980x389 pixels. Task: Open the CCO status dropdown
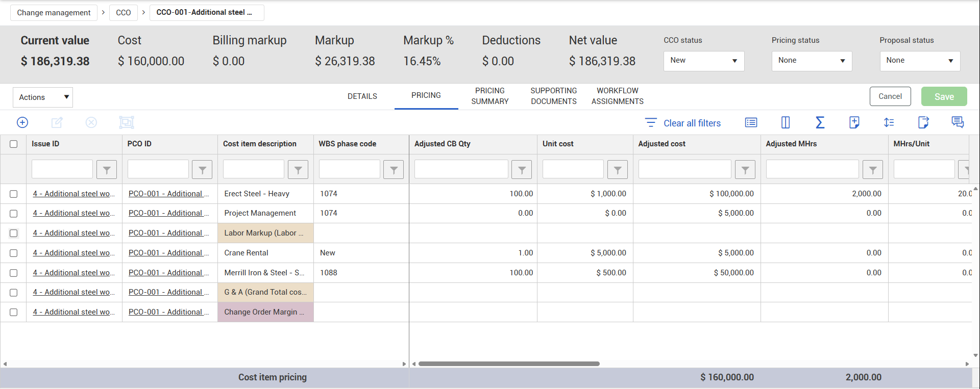click(703, 61)
